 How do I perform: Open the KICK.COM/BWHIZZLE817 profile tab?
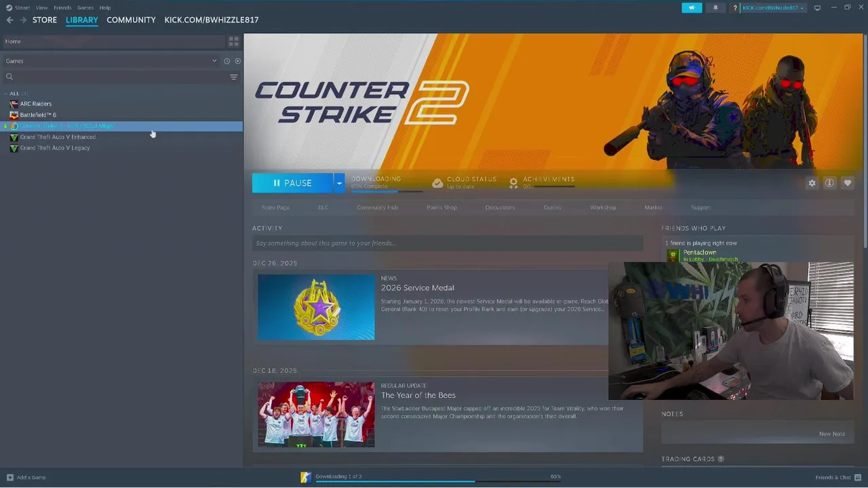point(212,20)
